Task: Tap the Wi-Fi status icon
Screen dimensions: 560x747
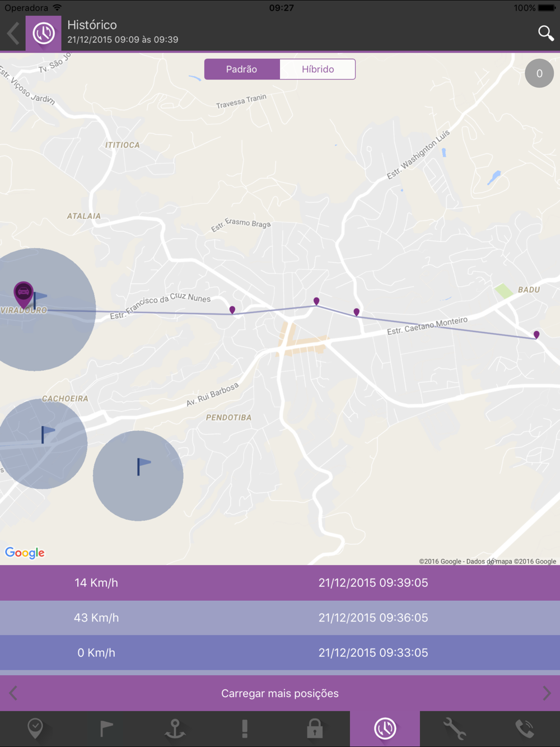Action: coord(57,8)
